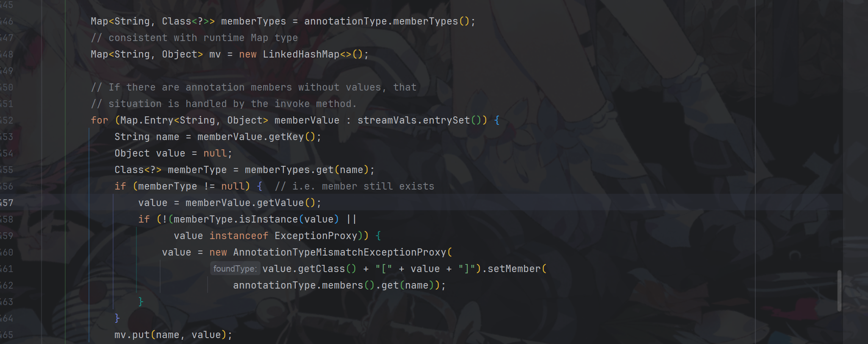Click 'memberTypes.get(name)' call

pos(307,170)
